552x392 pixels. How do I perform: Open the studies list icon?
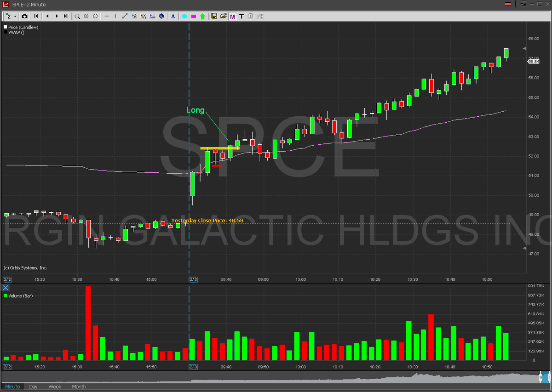tap(153, 16)
